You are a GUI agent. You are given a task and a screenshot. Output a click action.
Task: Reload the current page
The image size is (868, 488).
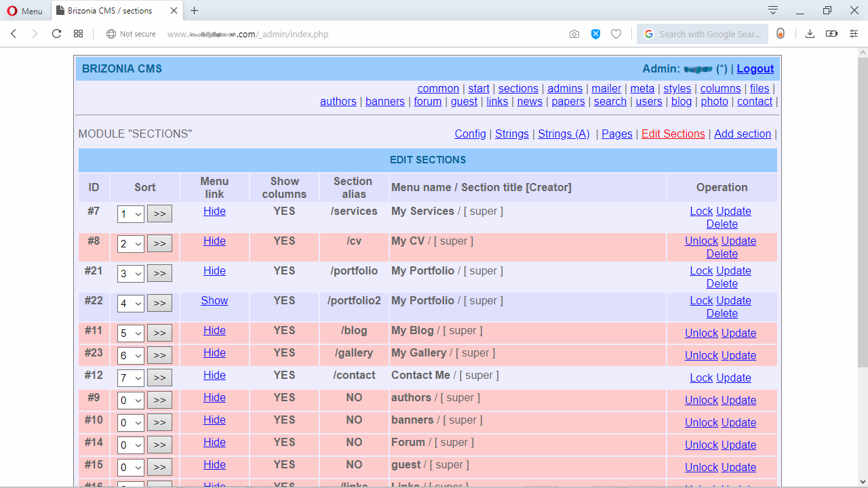click(x=57, y=34)
